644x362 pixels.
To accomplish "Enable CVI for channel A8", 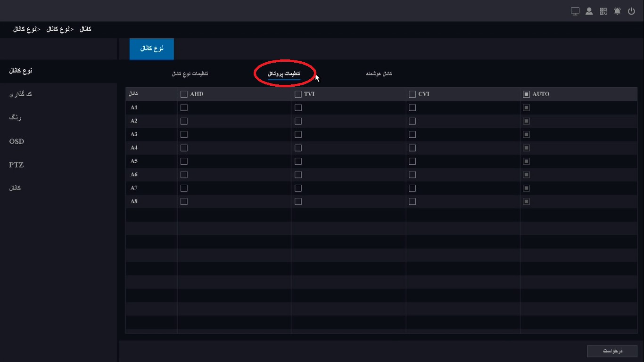I will (x=412, y=202).
